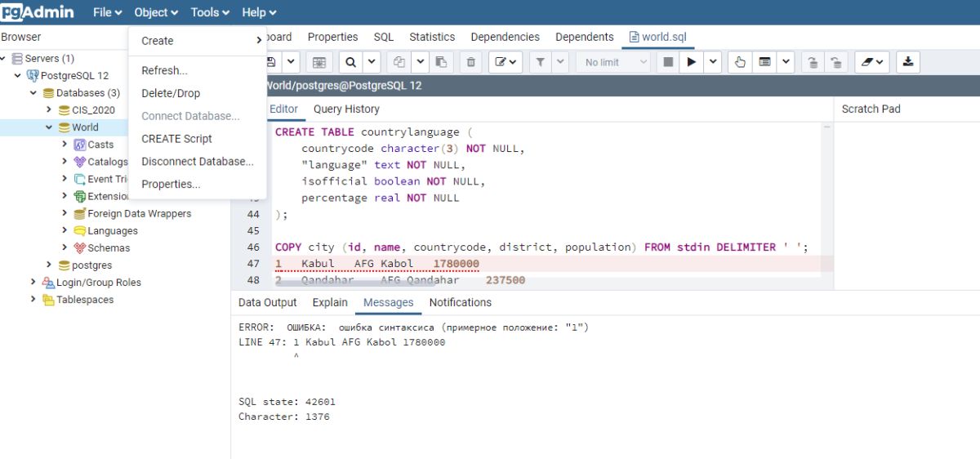Viewport: 980px width, 459px height.
Task: Click the Copy icon in toolbar
Action: pos(399,62)
